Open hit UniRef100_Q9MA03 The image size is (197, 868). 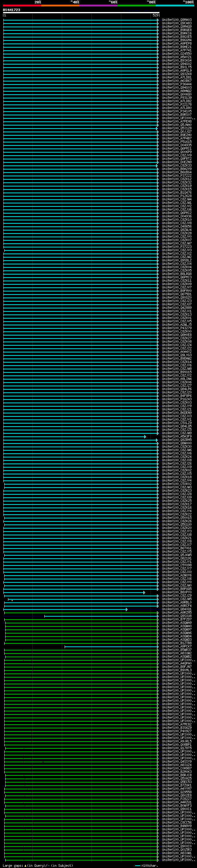tap(177, 20)
